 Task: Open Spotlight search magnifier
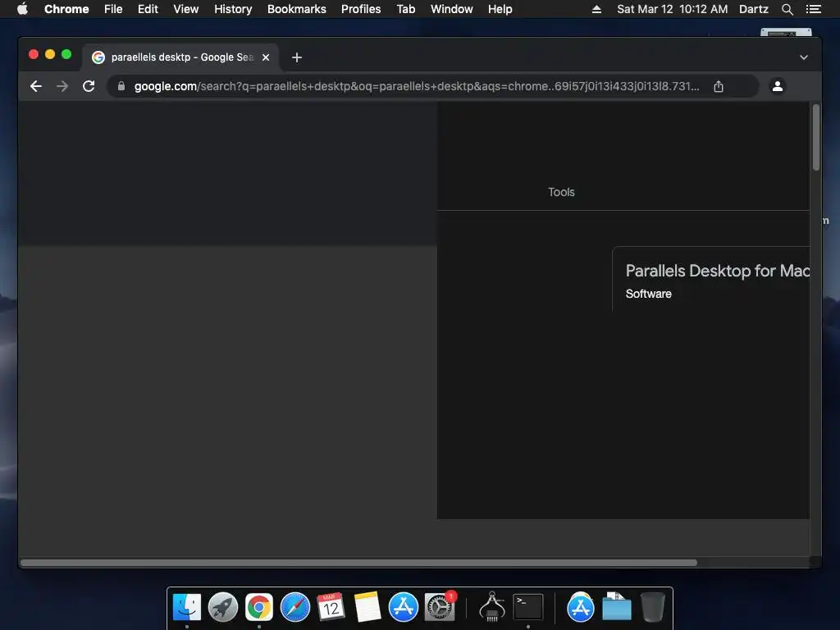pyautogui.click(x=787, y=9)
